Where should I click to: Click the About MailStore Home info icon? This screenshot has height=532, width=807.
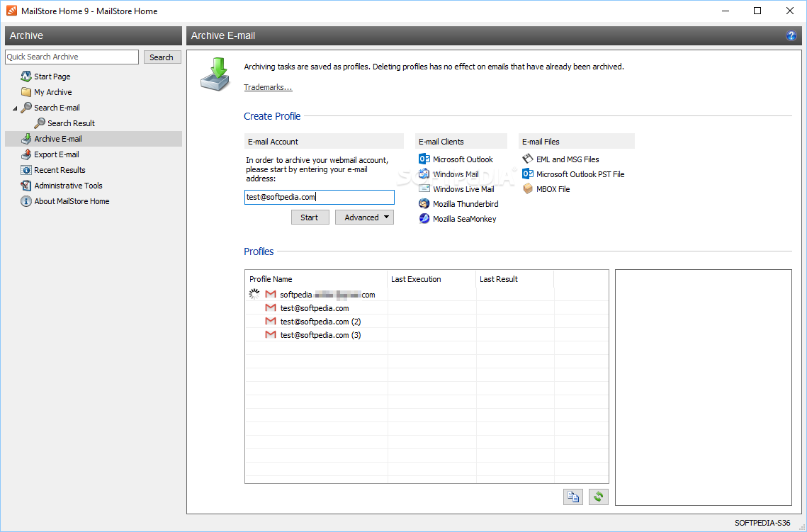pos(26,201)
